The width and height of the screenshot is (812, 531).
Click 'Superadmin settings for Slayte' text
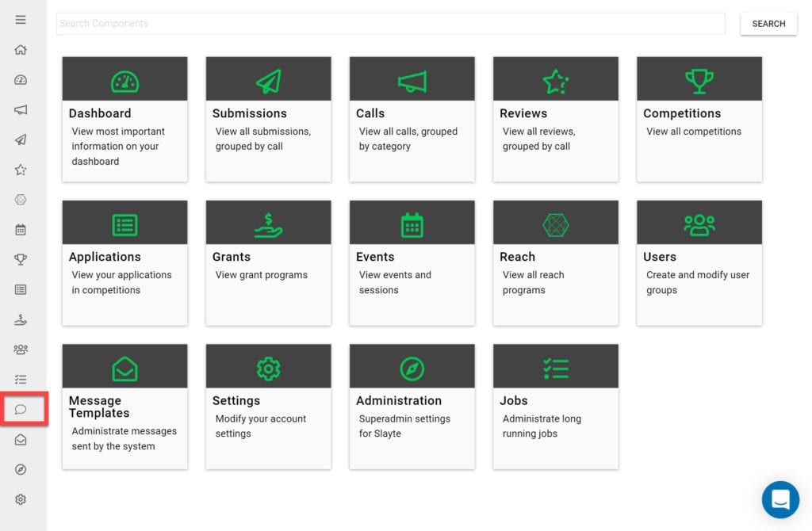(404, 426)
